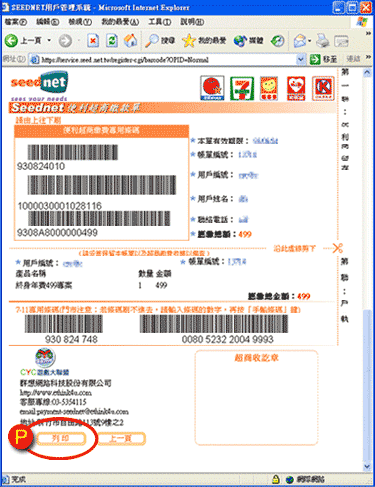This screenshot has height=487, width=375.
Task: Click the IE Back arrow button
Action: (x=11, y=41)
